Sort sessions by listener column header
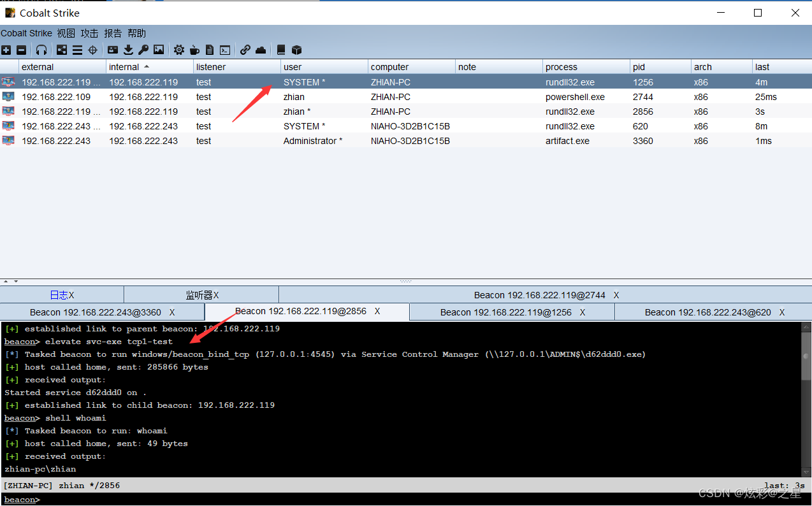 [x=237, y=67]
